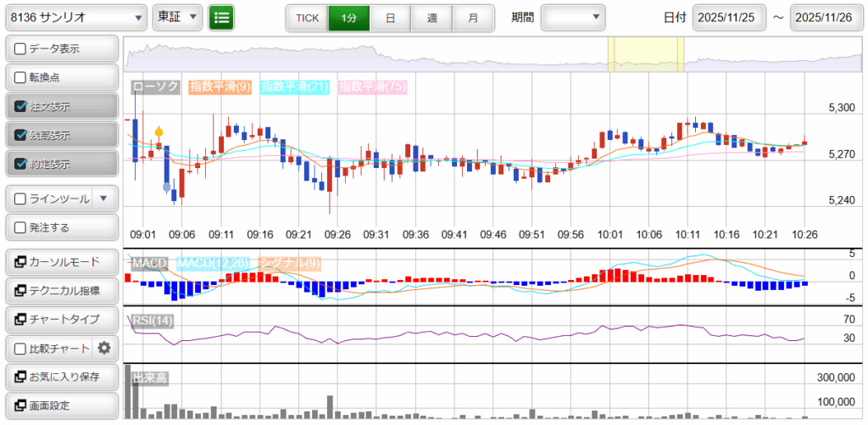Click the green list icon button
Screen dimensions: 868x425
coord(222,17)
